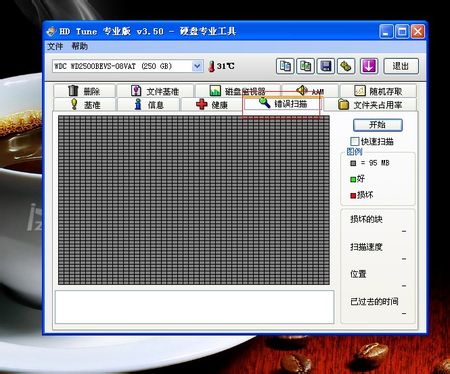Viewport: 450px width, 374px height.
Task: Click the save screenshot floppy disk icon
Action: (x=326, y=66)
